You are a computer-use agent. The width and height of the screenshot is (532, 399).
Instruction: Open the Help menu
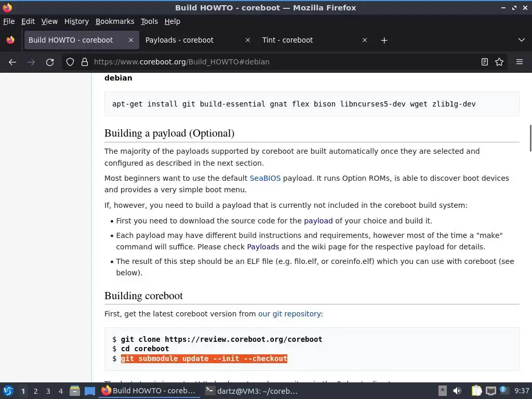[172, 21]
